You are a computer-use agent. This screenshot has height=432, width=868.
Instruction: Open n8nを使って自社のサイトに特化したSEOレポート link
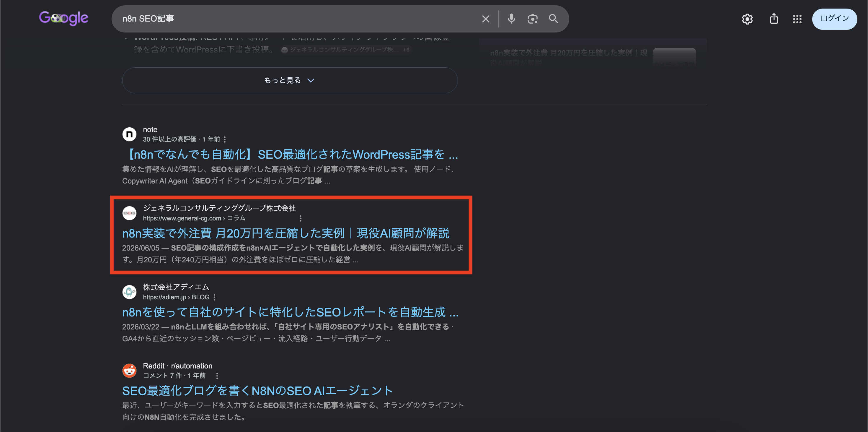coord(290,312)
